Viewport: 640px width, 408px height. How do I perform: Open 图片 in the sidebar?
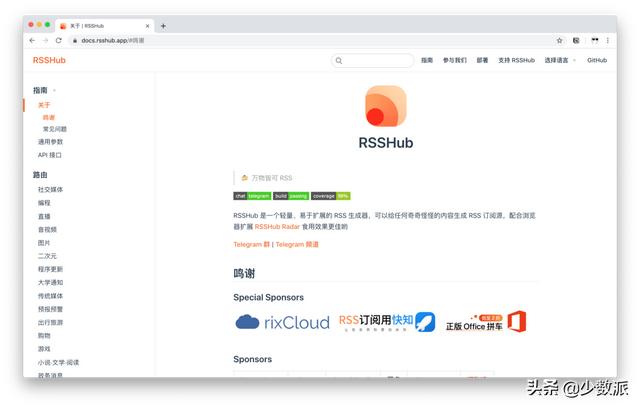tap(44, 243)
